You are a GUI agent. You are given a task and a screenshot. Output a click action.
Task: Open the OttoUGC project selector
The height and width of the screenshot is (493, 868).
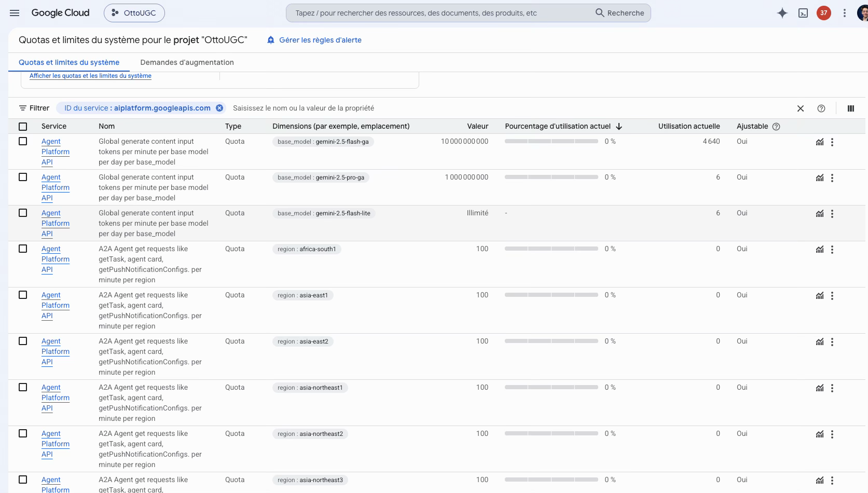coord(134,13)
